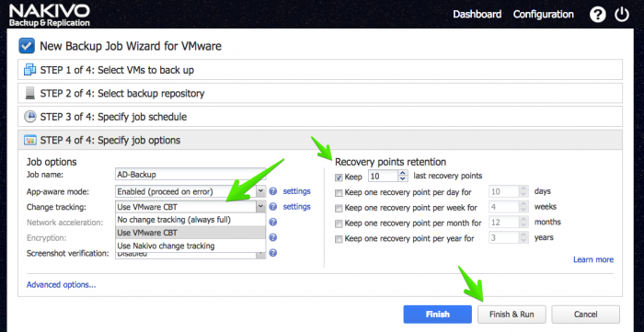Open App-aware mode settings link
The image size is (644, 332).
click(296, 191)
